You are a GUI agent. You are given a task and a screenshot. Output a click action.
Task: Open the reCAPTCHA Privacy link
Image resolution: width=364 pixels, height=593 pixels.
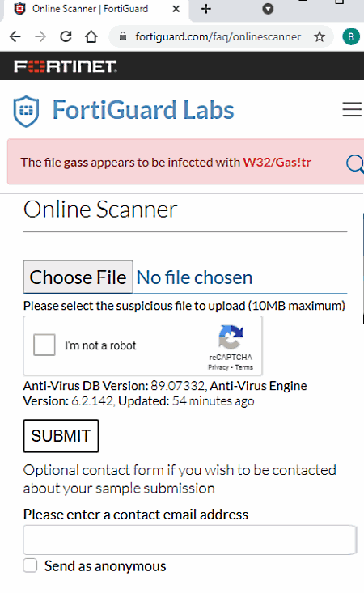click(x=218, y=367)
